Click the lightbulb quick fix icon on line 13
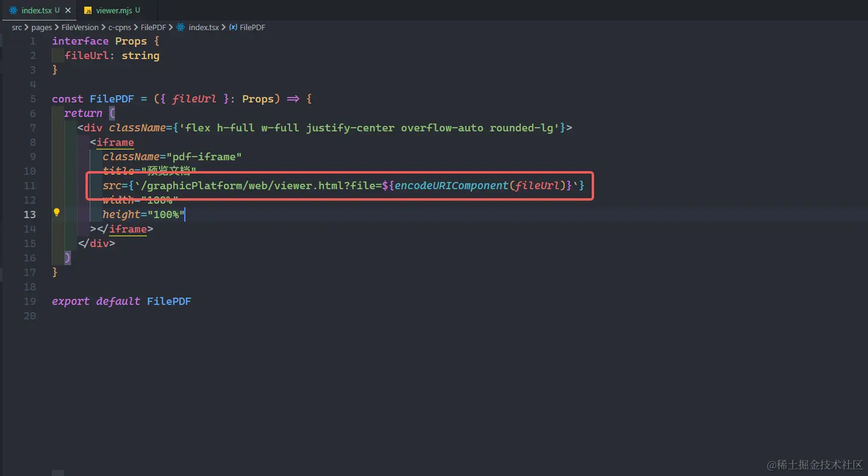 [x=57, y=212]
